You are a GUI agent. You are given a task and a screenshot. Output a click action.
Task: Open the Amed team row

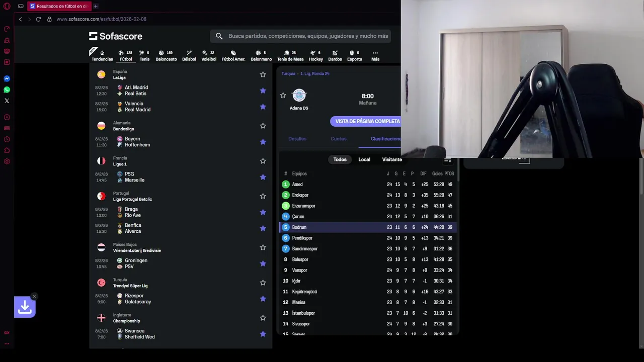click(x=368, y=185)
